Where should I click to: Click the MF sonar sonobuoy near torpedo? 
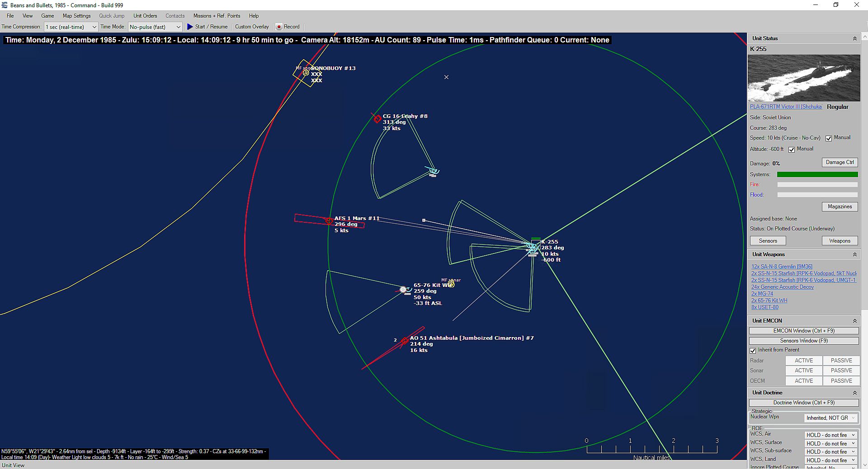pos(451,284)
